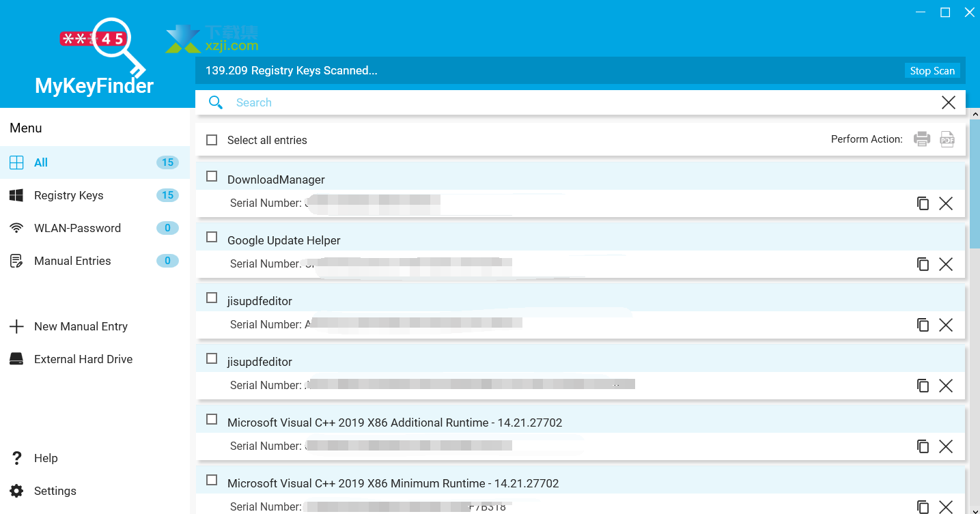Click the Stop Scan button
The image size is (980, 514).
coord(932,71)
